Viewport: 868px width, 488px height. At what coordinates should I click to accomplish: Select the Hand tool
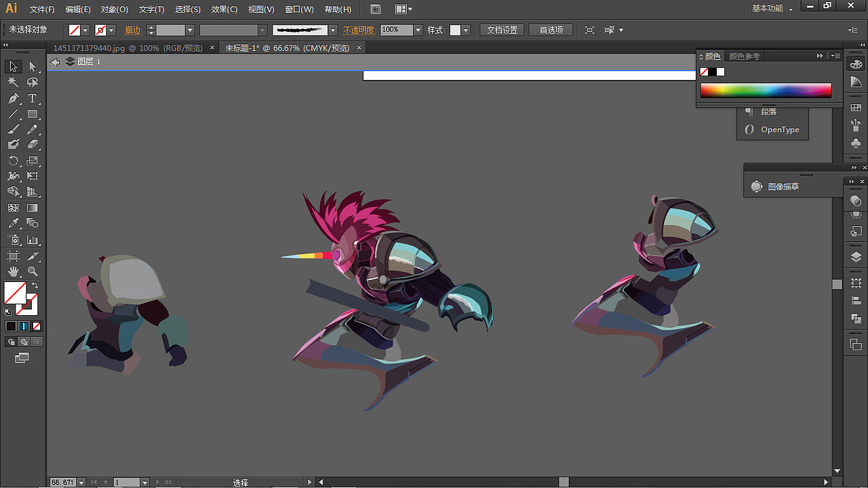click(13, 271)
